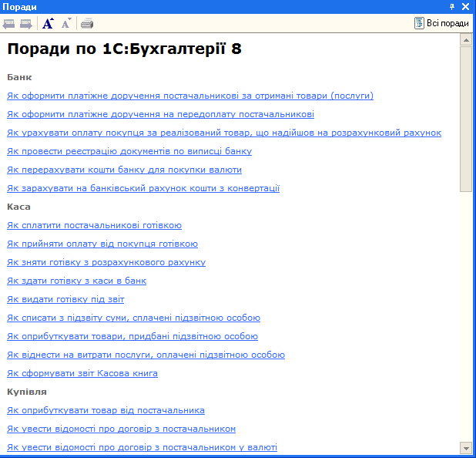Open link 'Як списати з підзвіту суми'
Viewport: 476px width, 458px height.
[x=133, y=318]
